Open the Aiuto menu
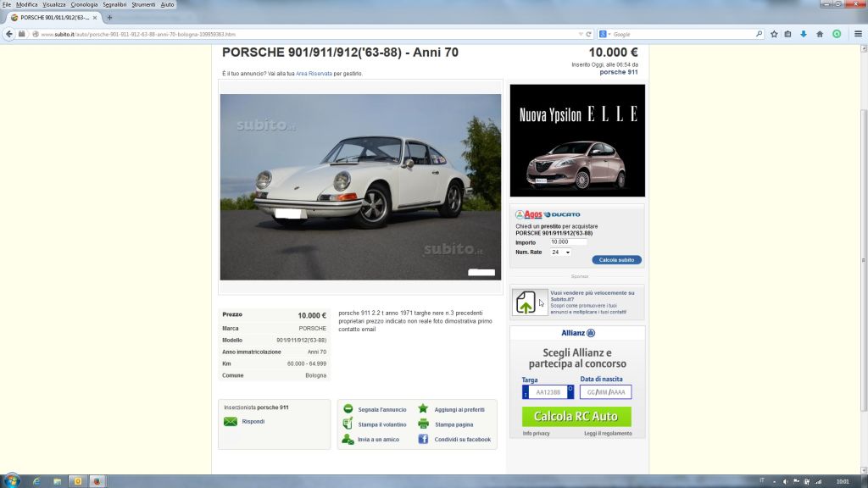868x488 pixels. coord(167,4)
